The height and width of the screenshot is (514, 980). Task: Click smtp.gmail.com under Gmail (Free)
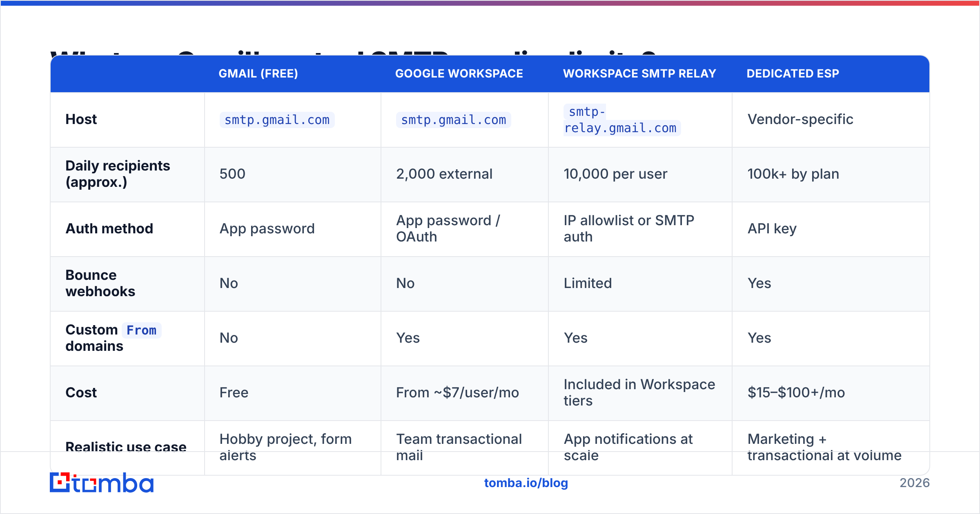point(277,120)
